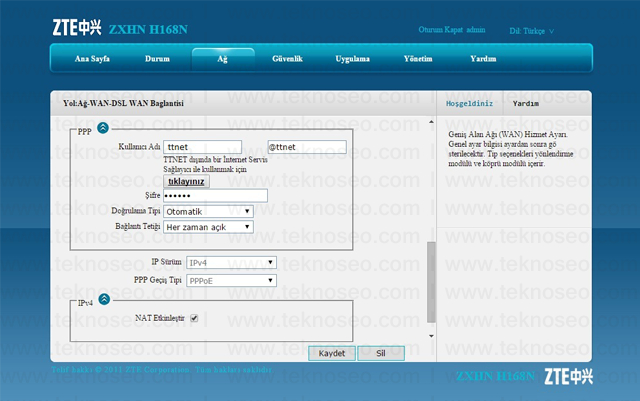Collapse the PPP section arrow icon

(103, 128)
